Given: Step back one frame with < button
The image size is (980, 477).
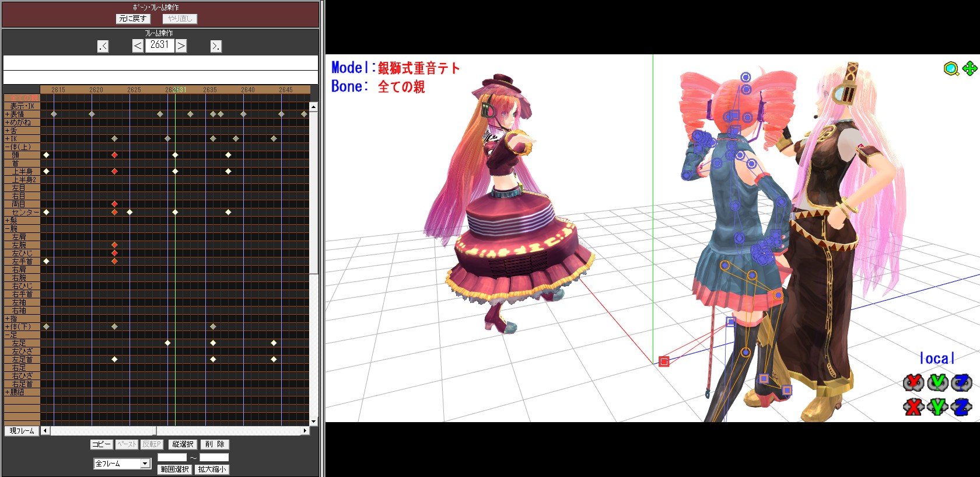Looking at the screenshot, I should tap(138, 46).
